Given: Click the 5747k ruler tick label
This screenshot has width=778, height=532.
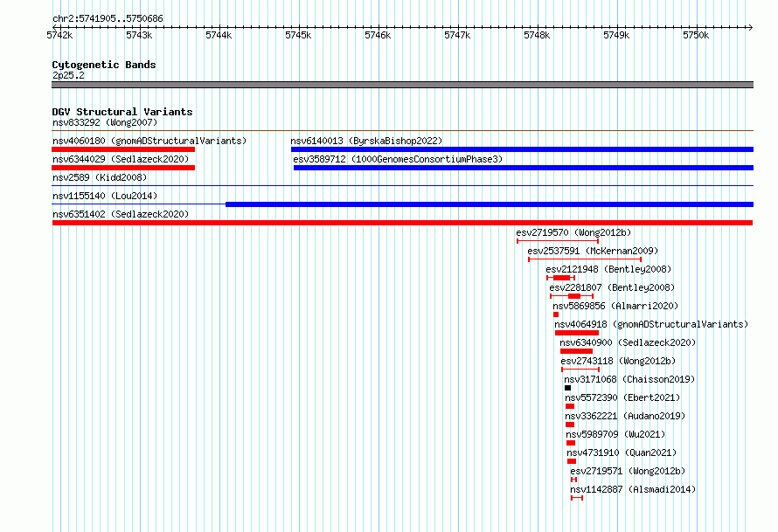Looking at the screenshot, I should pos(457,35).
